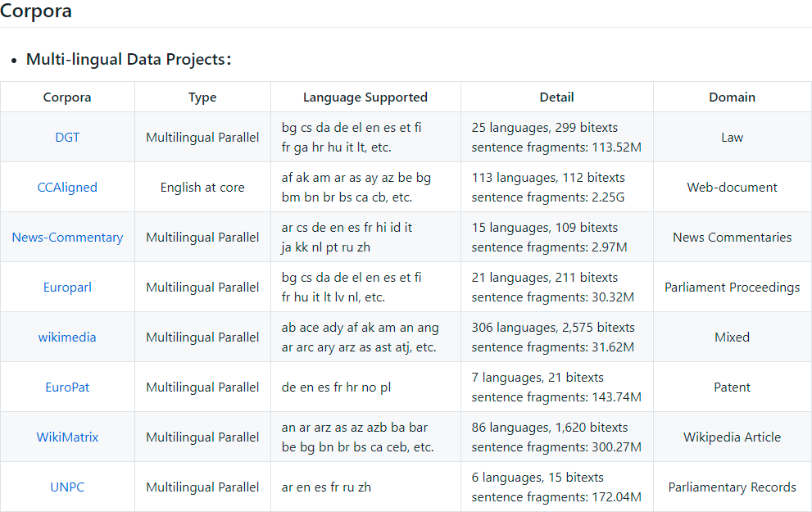The width and height of the screenshot is (812, 512).
Task: Click the Parliament Proceedings domain cell
Action: coord(733,288)
